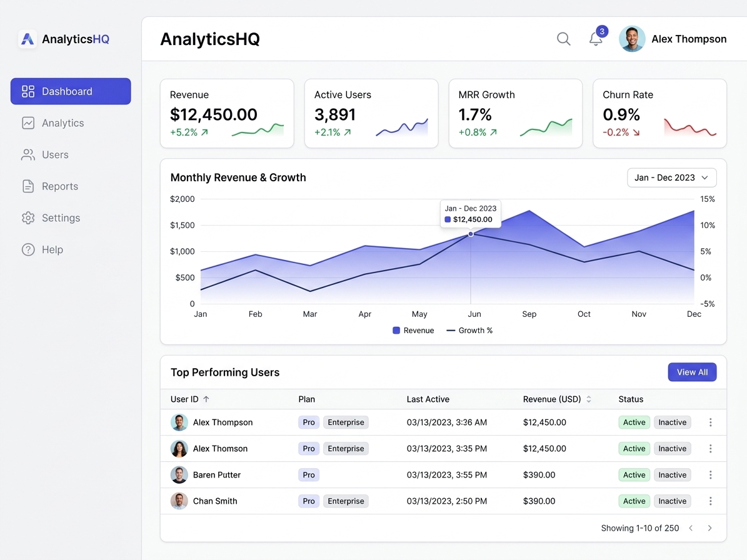Open the Analytics panel icon

tap(28, 123)
